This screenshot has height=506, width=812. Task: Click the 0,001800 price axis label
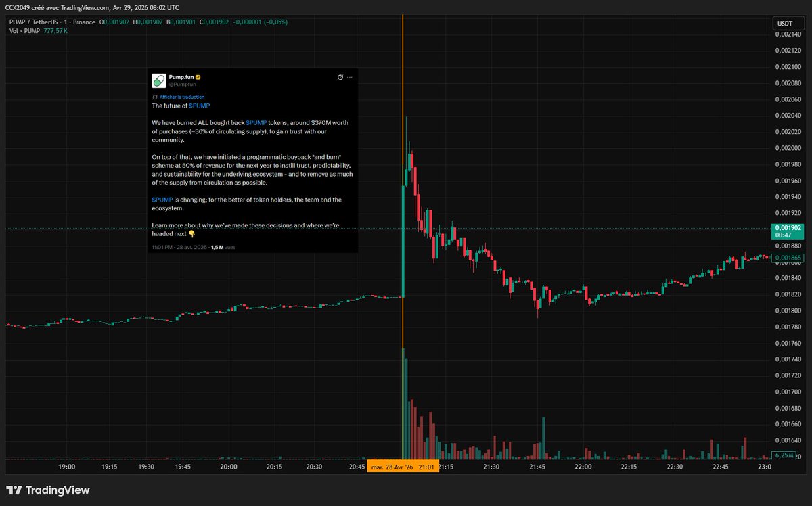tap(788, 310)
